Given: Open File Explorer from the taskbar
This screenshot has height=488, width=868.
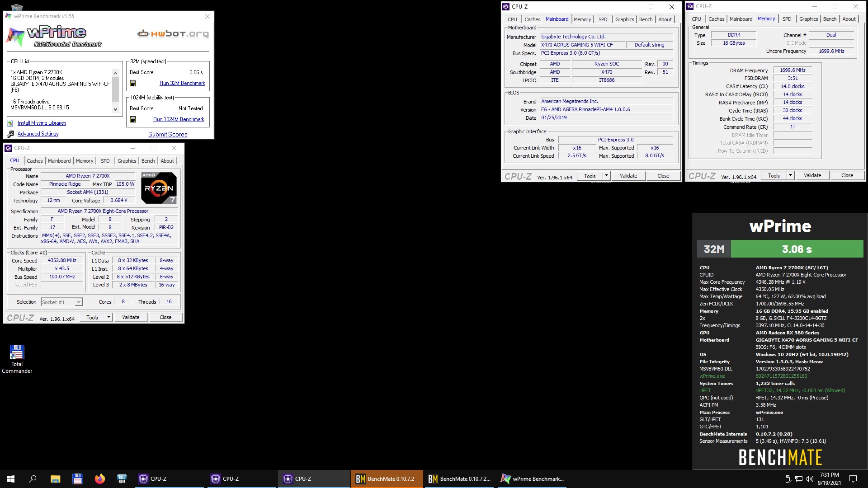Looking at the screenshot, I should pyautogui.click(x=55, y=479).
